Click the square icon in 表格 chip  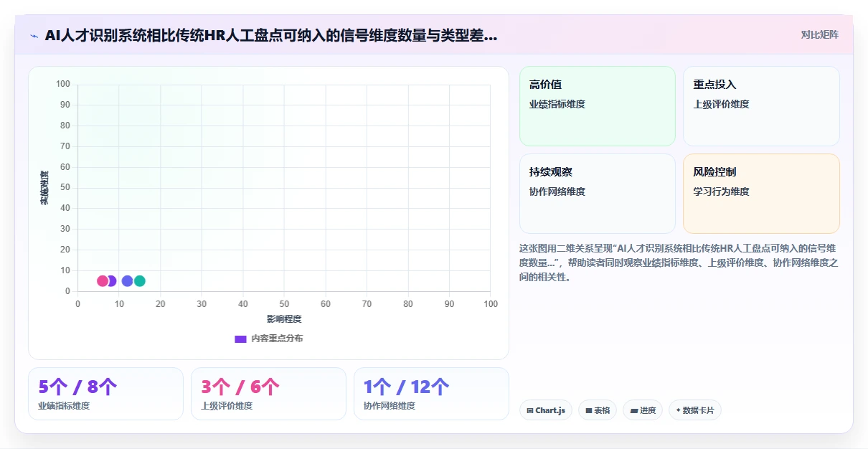tap(589, 411)
